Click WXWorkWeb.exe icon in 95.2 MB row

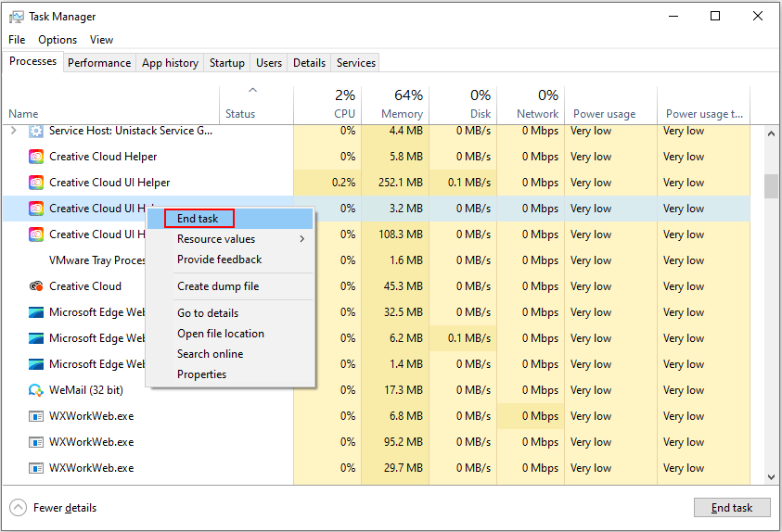tap(36, 442)
